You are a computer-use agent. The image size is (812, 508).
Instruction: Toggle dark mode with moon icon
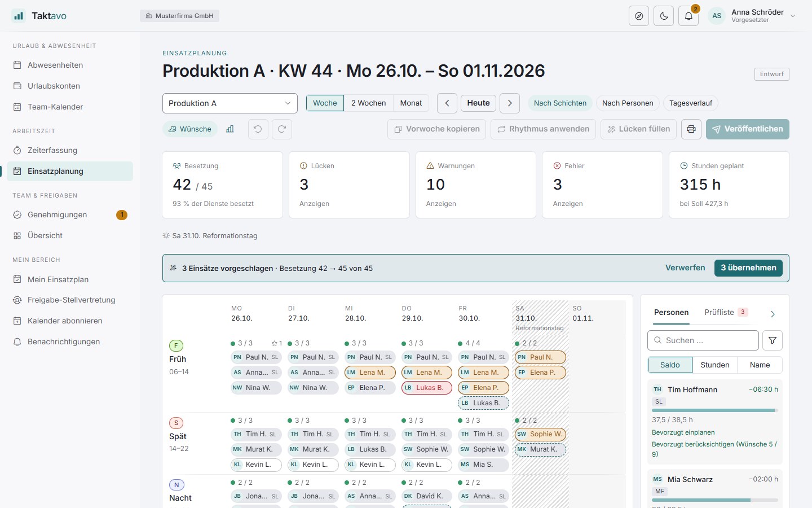pyautogui.click(x=664, y=16)
